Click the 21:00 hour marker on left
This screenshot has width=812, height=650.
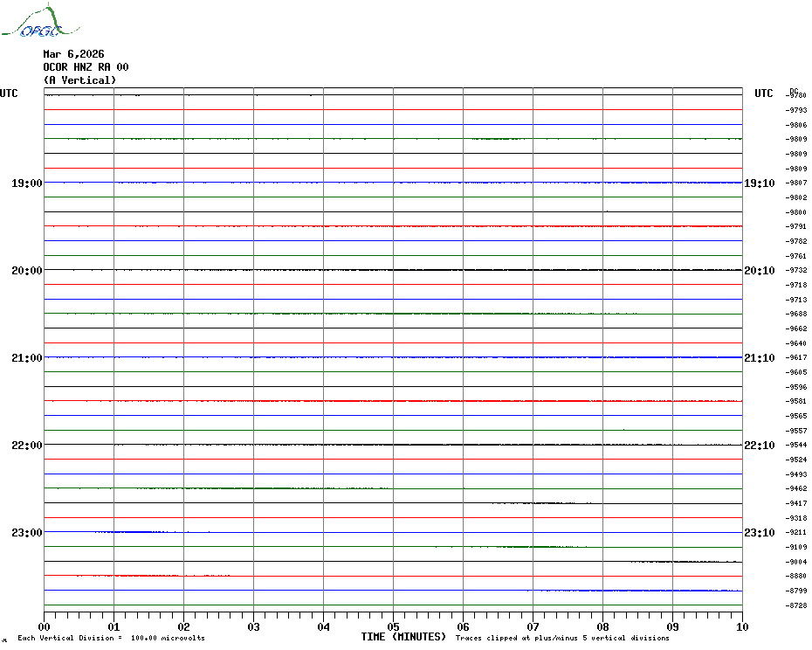click(26, 358)
